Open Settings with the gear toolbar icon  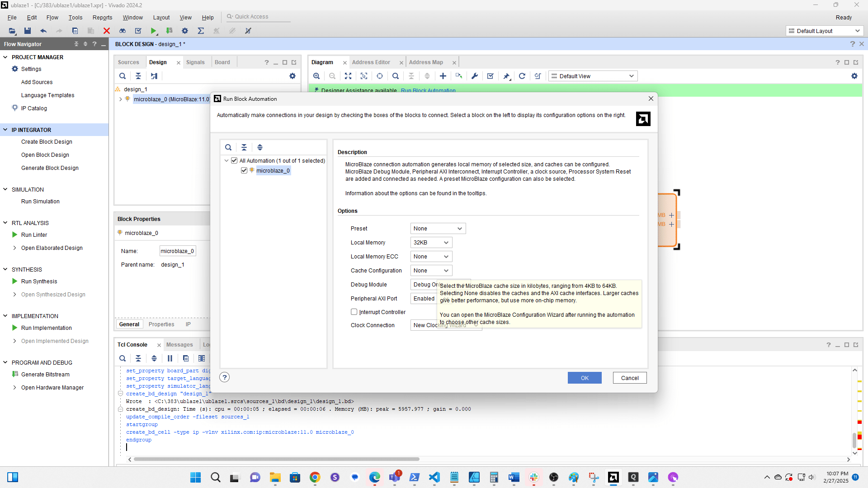click(184, 31)
